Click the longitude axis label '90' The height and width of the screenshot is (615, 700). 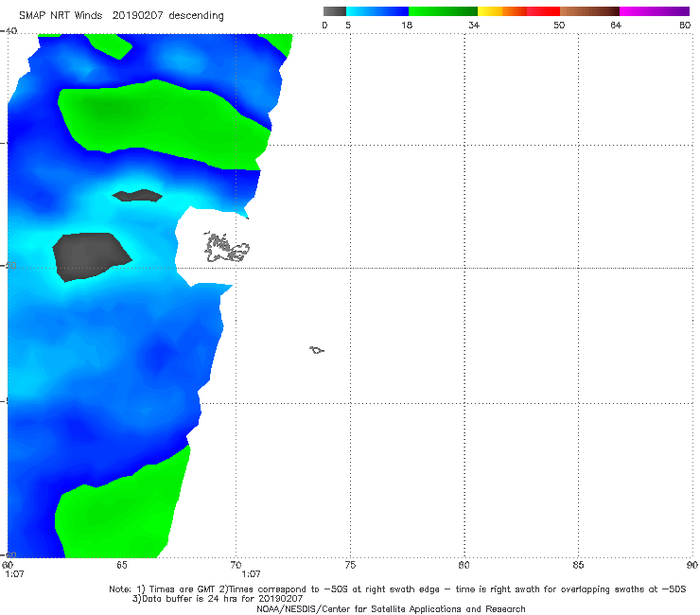click(x=692, y=565)
